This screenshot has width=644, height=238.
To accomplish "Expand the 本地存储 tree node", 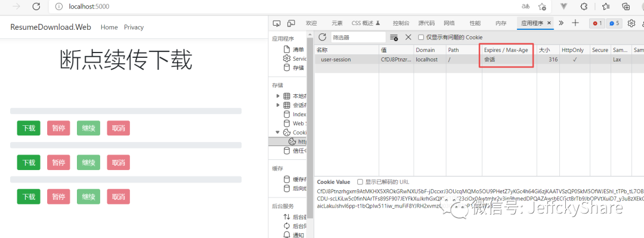I will tap(278, 96).
